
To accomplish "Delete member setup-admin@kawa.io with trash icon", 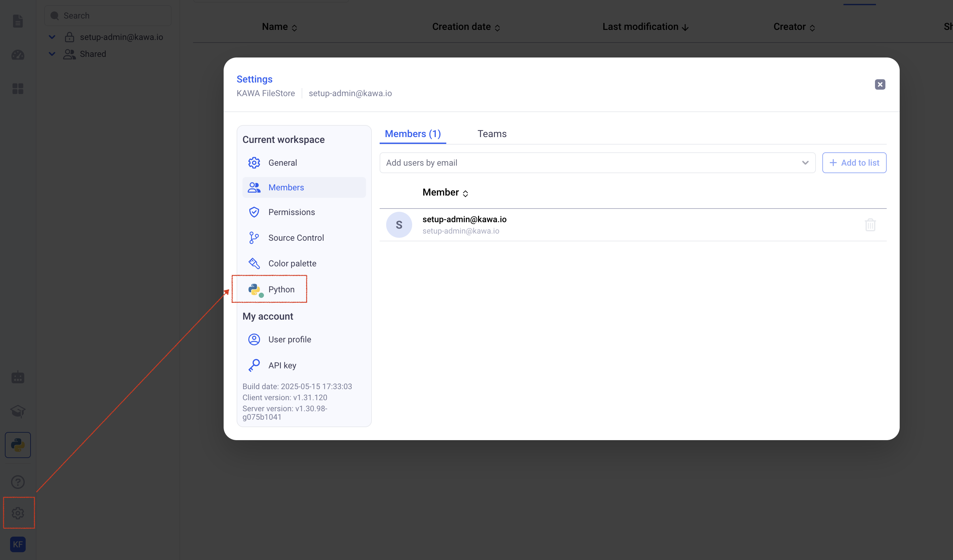I will tap(870, 225).
